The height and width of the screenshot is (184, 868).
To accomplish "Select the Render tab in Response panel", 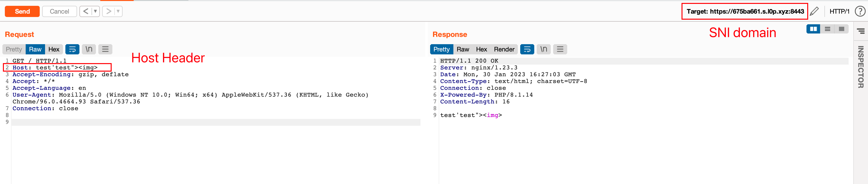I will tap(504, 49).
